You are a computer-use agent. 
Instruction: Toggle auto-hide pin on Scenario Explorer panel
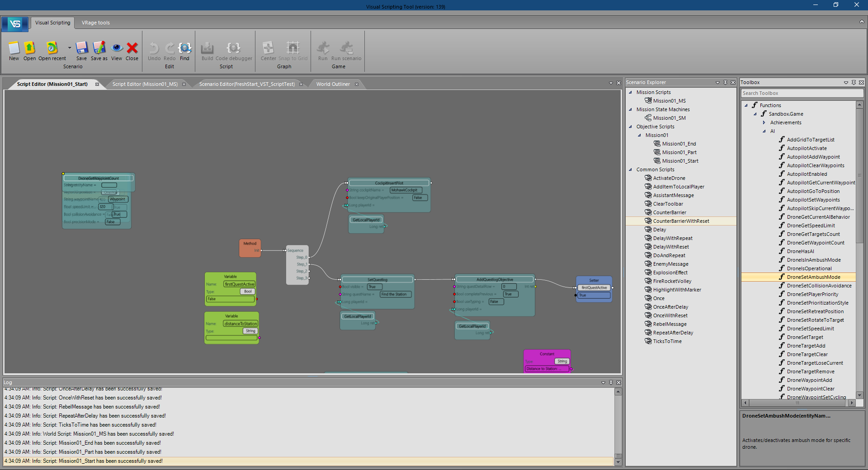(725, 82)
